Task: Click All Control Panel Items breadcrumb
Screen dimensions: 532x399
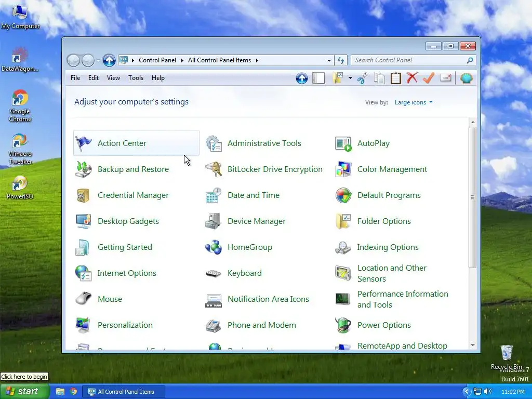Action: (220, 60)
